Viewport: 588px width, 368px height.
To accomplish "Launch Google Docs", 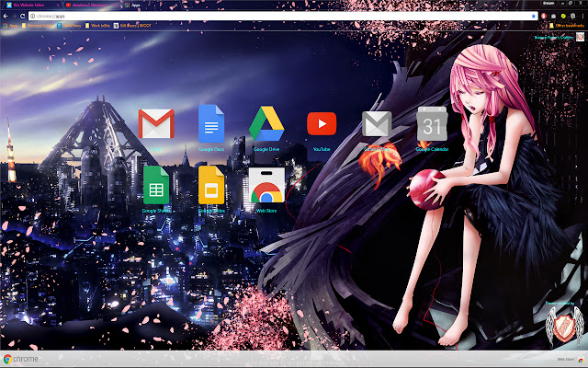I will (x=211, y=124).
